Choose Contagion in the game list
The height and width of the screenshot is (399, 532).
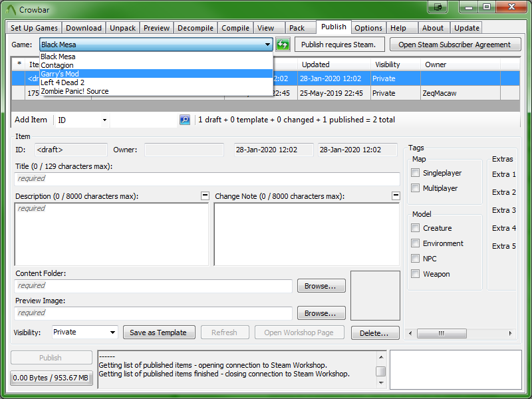pos(156,65)
